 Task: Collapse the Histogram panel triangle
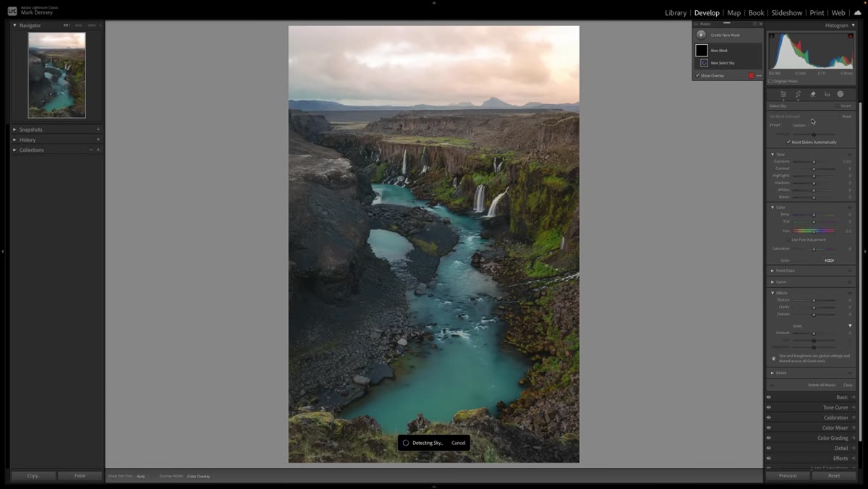853,25
